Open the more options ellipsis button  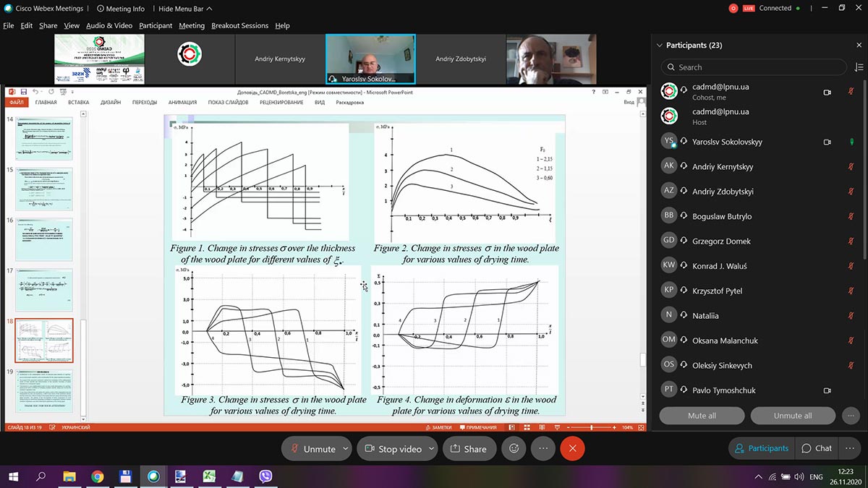[543, 448]
